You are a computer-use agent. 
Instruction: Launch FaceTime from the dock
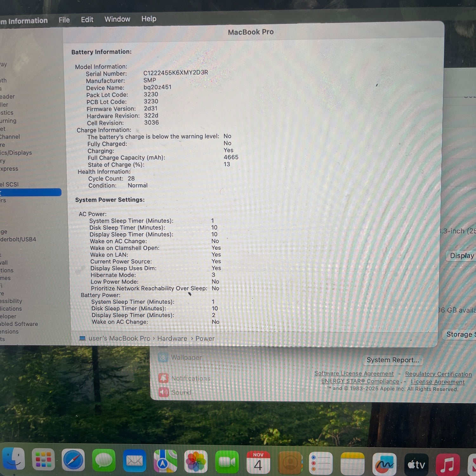coord(227,462)
